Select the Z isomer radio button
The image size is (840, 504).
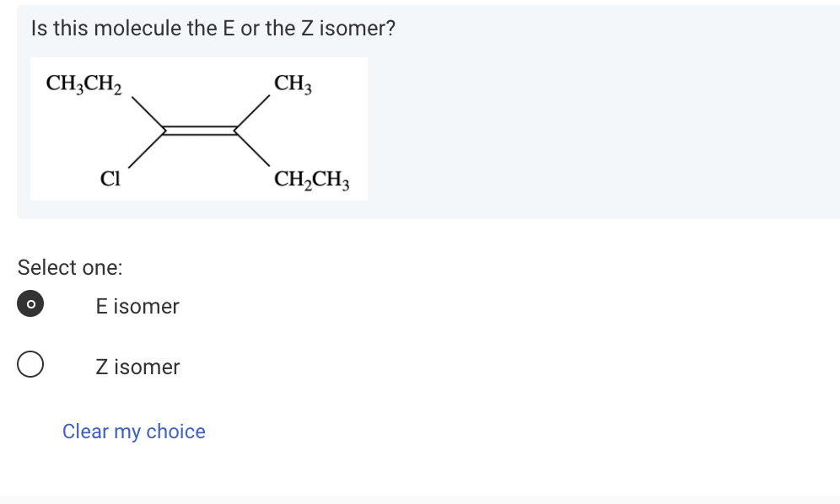click(30, 362)
